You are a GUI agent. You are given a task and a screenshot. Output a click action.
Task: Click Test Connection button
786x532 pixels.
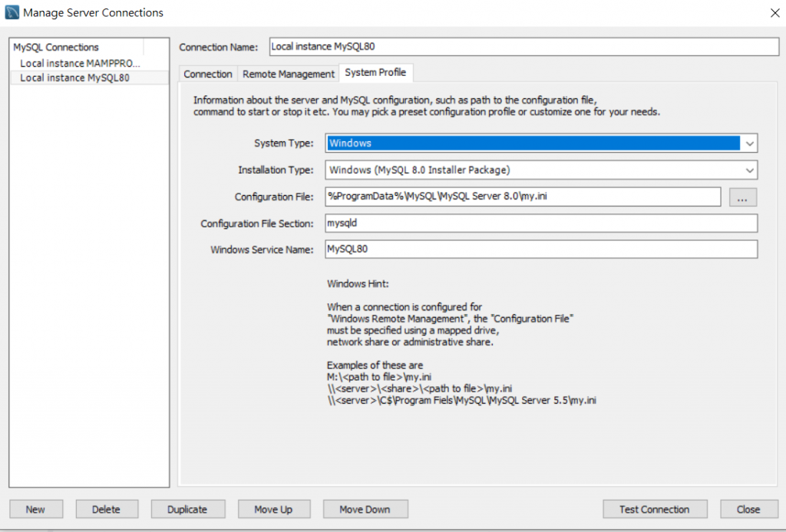click(x=656, y=509)
